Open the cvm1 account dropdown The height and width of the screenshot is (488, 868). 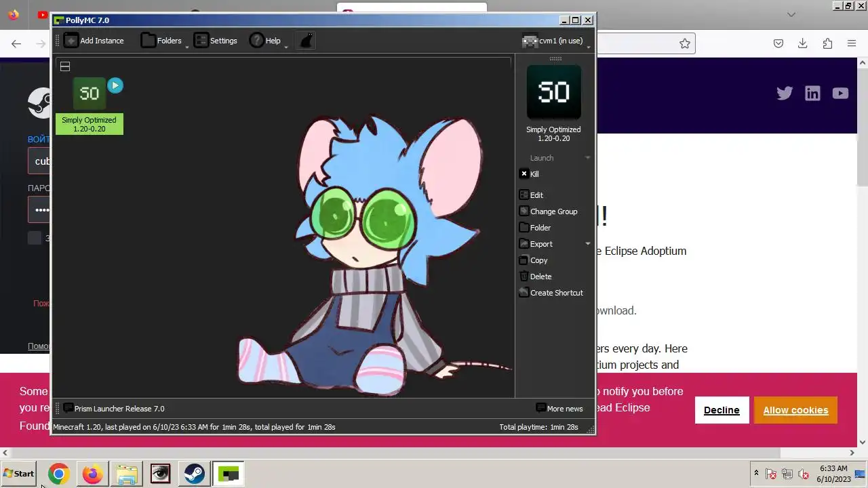tap(555, 41)
